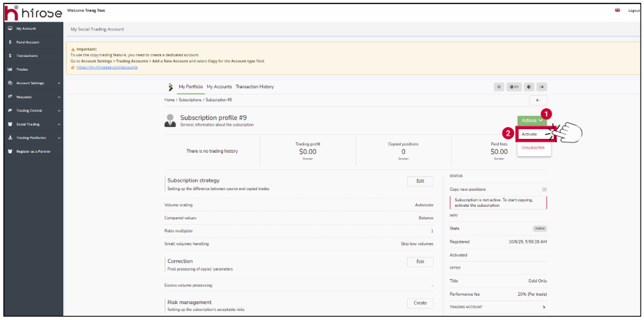The height and width of the screenshot is (320, 644).
Task: Click the UK flag language icon
Action: [617, 10]
